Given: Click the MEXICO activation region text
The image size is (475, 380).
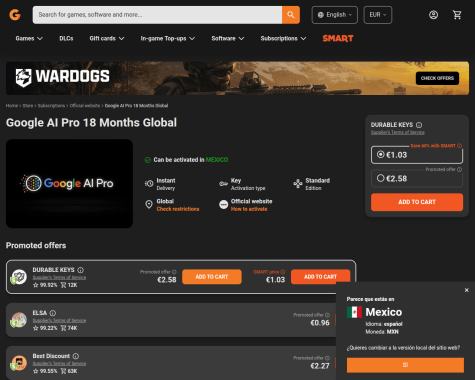Looking at the screenshot, I should 217,160.
